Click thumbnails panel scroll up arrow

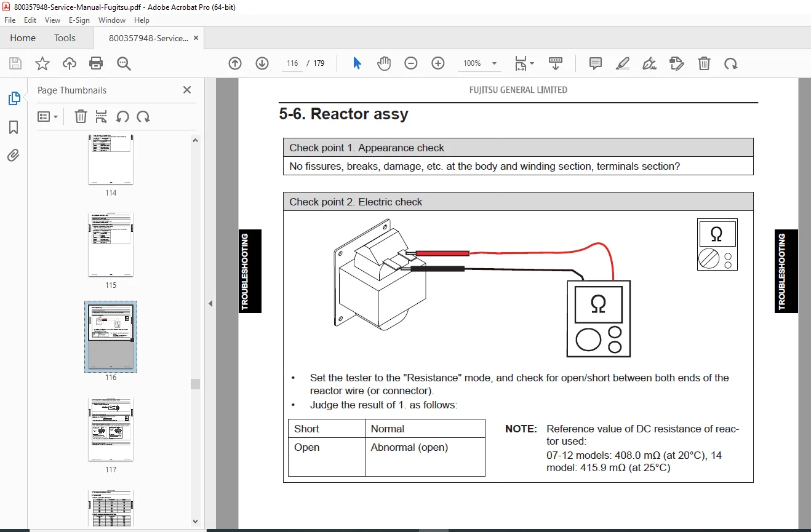tap(196, 140)
